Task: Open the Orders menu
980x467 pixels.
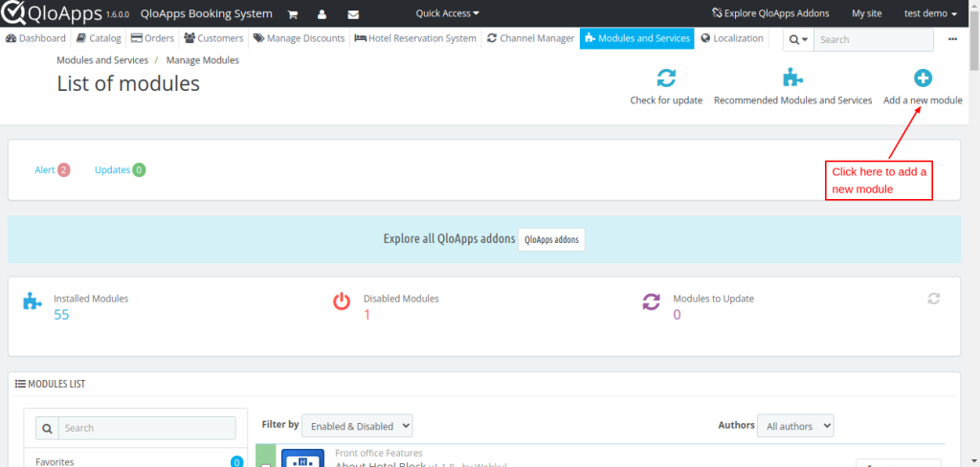Action: coord(152,38)
